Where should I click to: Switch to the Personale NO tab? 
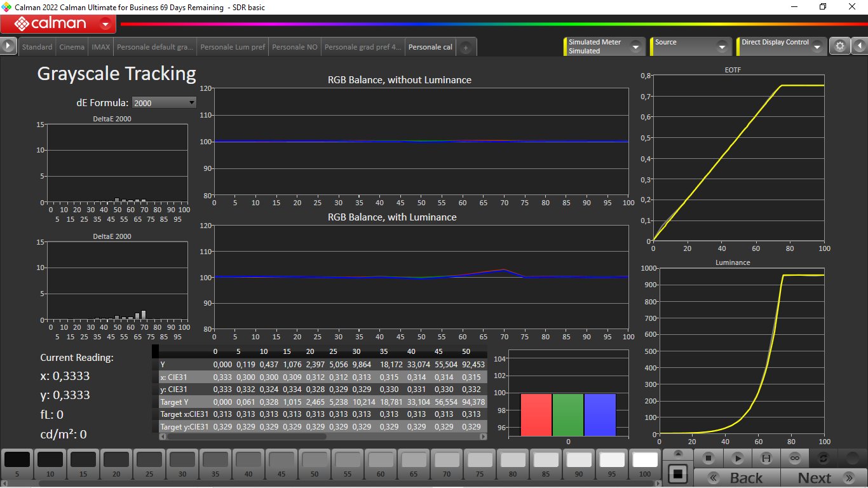pos(294,47)
